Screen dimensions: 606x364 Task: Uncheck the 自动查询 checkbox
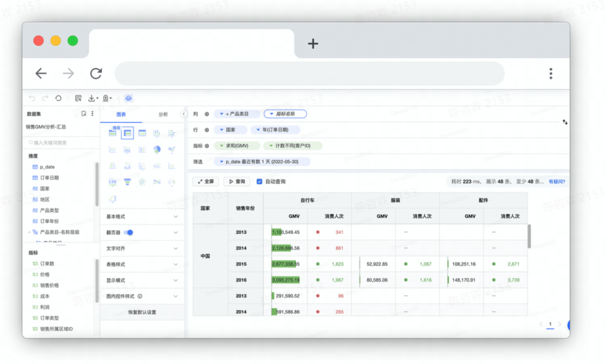click(259, 182)
